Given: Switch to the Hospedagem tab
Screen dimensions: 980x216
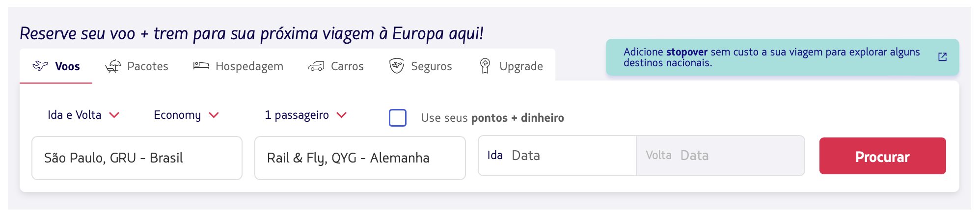Looking at the screenshot, I should (238, 66).
